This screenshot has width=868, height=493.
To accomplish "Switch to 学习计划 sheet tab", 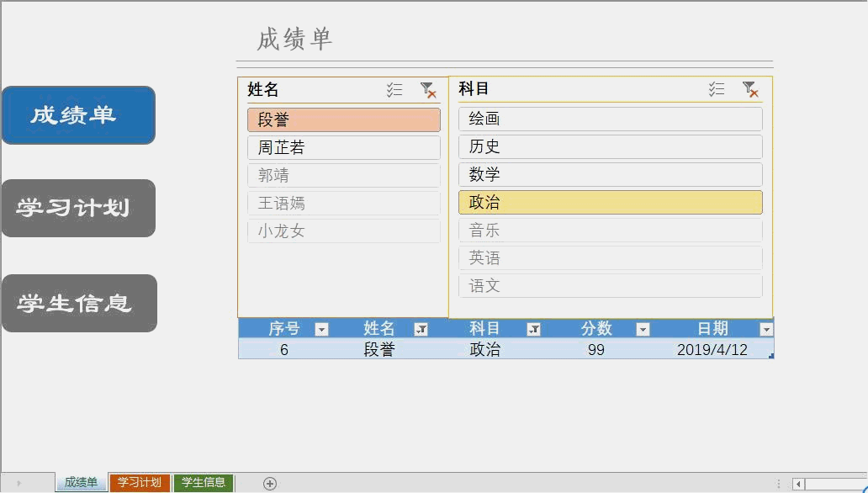I will [x=139, y=482].
